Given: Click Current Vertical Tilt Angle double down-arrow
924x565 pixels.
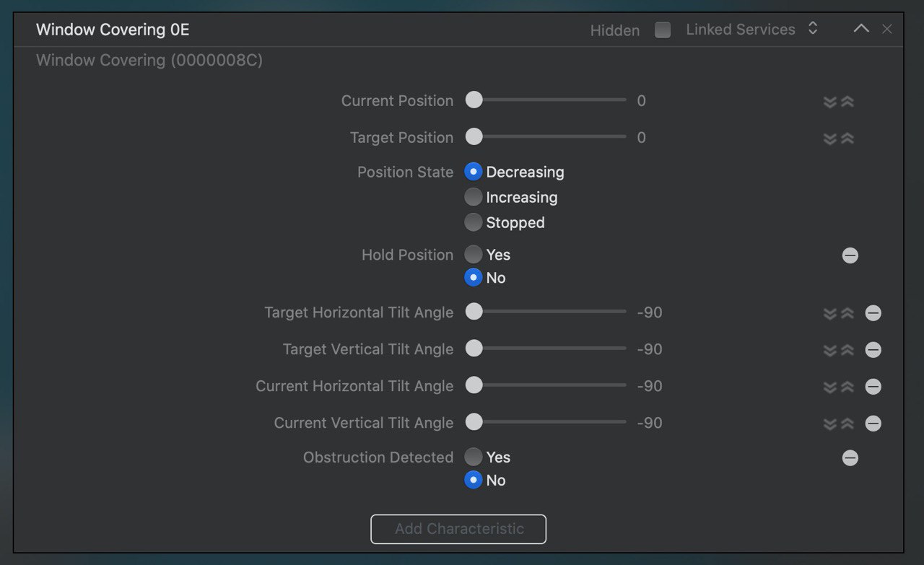Looking at the screenshot, I should pos(830,424).
